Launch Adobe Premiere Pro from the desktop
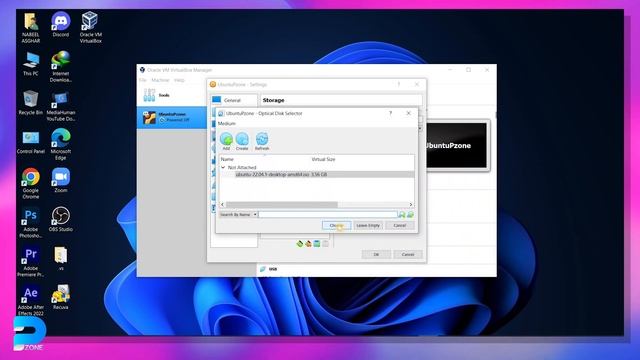This screenshot has height=360, width=640. 31,262
